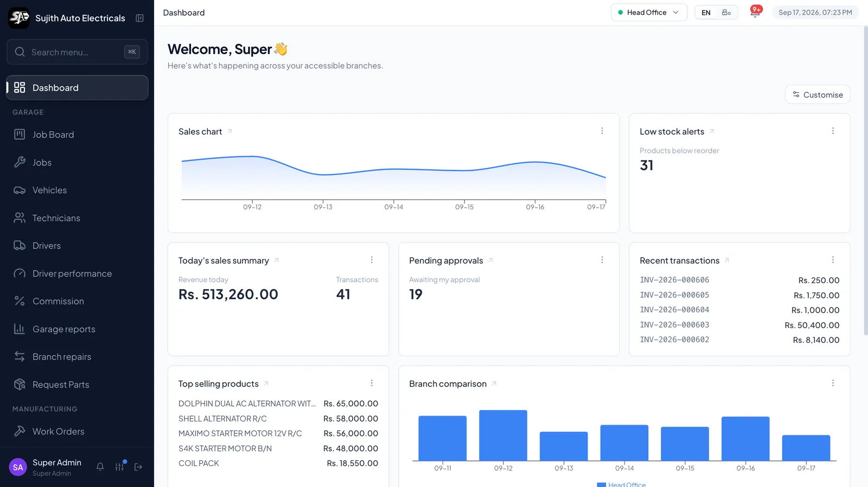Viewport: 868px width, 487px height.
Task: Open Today's sales summary options menu
Action: pyautogui.click(x=372, y=260)
